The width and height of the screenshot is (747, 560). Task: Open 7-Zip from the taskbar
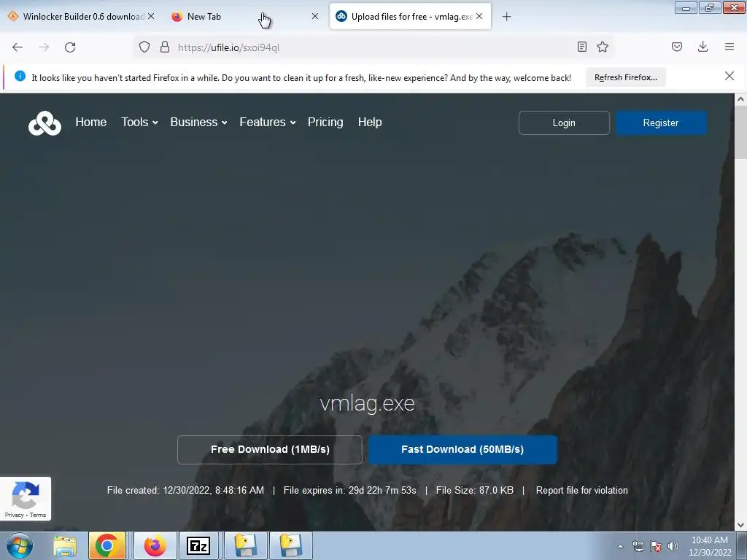click(198, 545)
